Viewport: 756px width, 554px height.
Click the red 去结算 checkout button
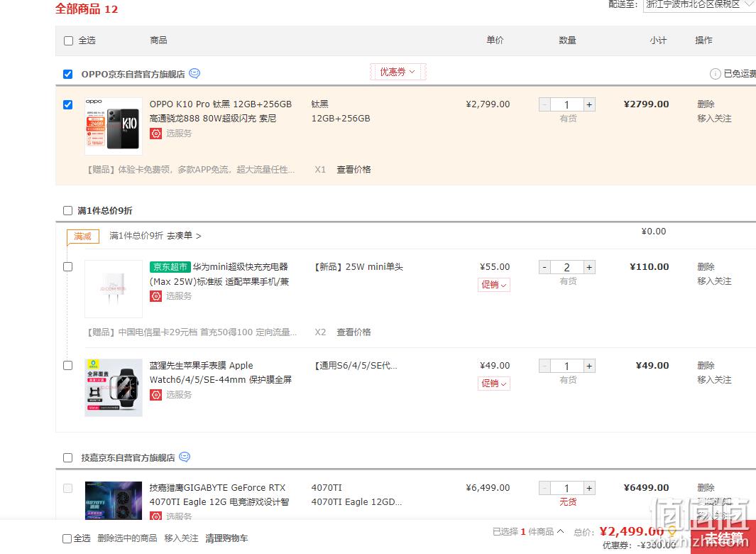coord(723,537)
